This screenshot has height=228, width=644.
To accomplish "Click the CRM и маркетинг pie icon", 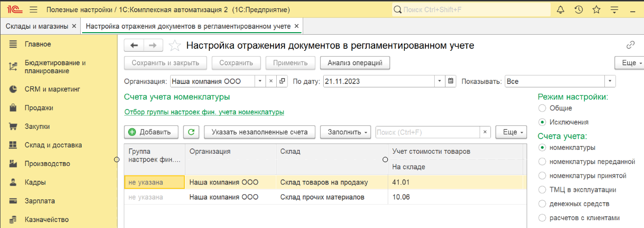I will (13, 89).
